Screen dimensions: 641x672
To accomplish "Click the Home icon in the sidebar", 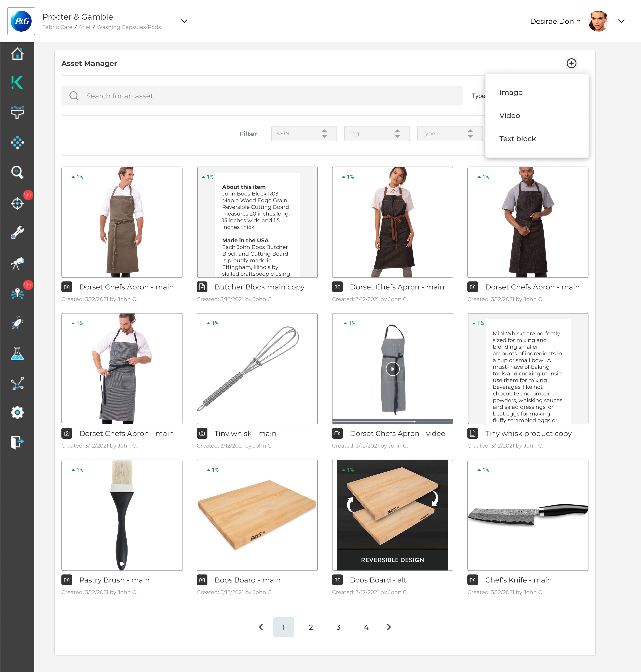I will point(17,54).
